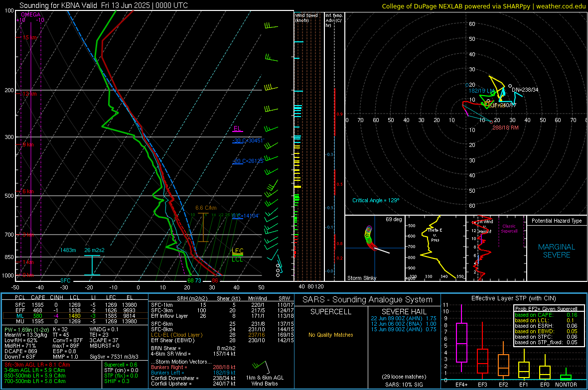Click the -30 C=30451' height label
Viewport: 588px width, 390px height.
click(x=249, y=140)
